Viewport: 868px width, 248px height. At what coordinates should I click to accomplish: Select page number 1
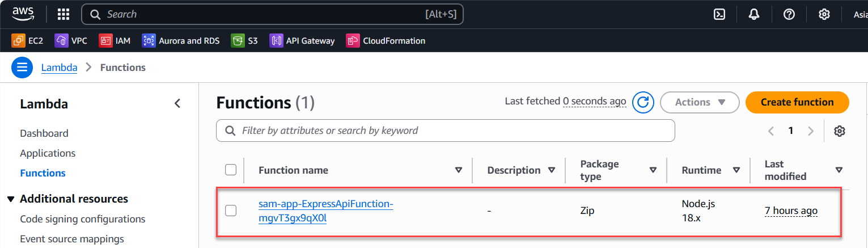pos(791,131)
